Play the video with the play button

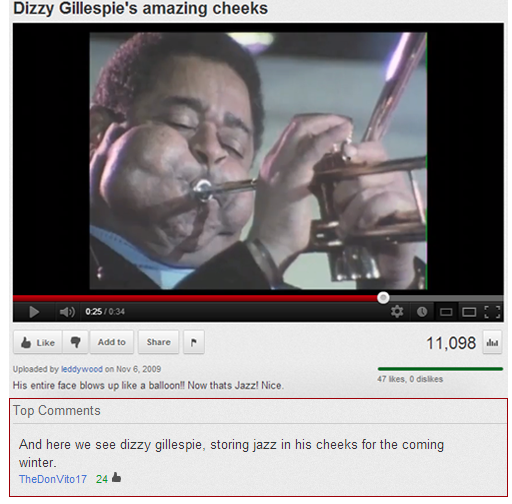coord(34,312)
